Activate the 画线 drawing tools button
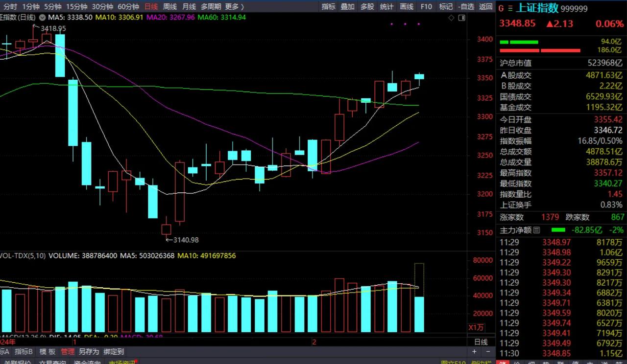 tap(407, 6)
